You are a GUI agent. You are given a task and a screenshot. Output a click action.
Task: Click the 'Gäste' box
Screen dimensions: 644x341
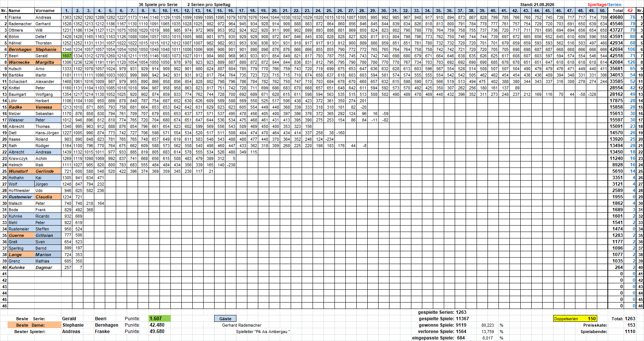pyautogui.click(x=225, y=319)
